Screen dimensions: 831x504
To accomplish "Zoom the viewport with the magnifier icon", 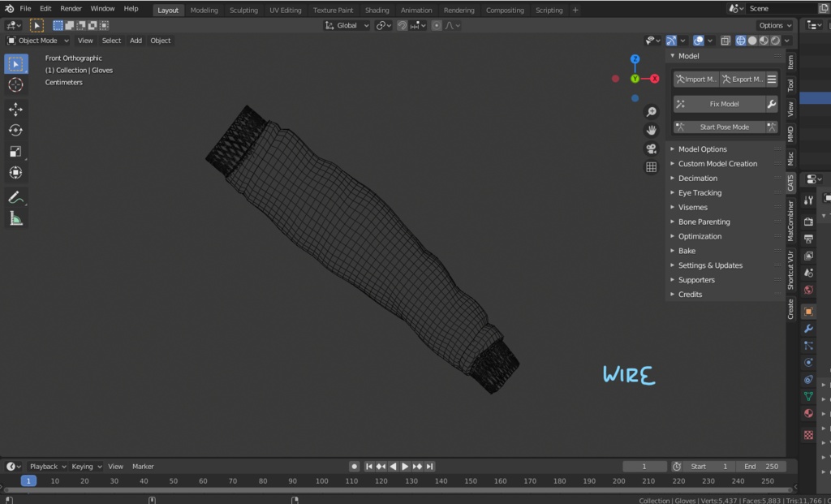I will click(x=651, y=111).
